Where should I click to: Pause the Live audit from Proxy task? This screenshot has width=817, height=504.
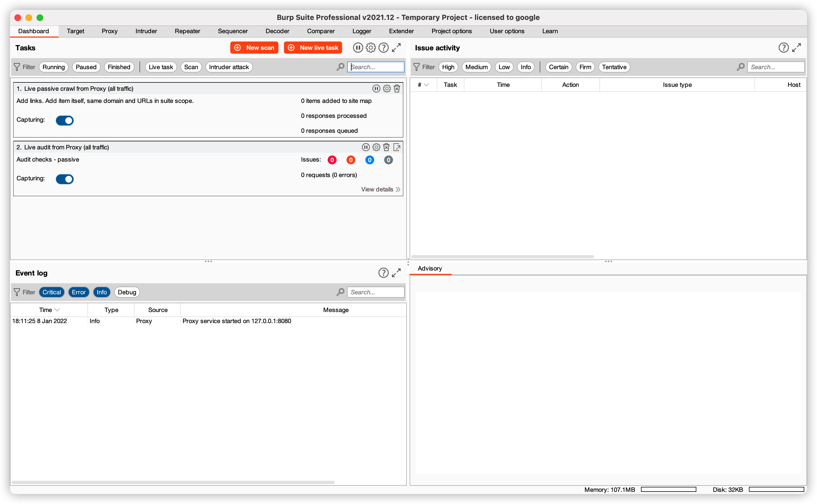[x=366, y=147]
